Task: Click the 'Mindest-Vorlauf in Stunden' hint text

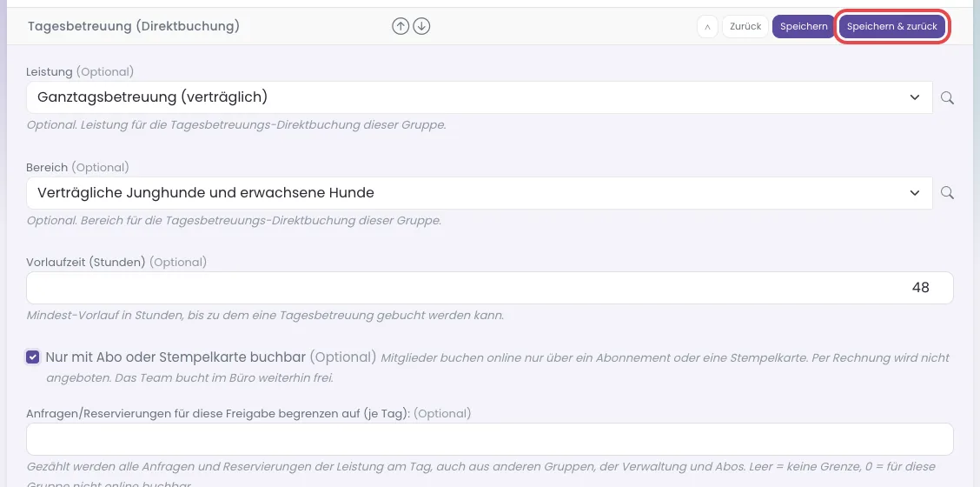Action: tap(265, 315)
